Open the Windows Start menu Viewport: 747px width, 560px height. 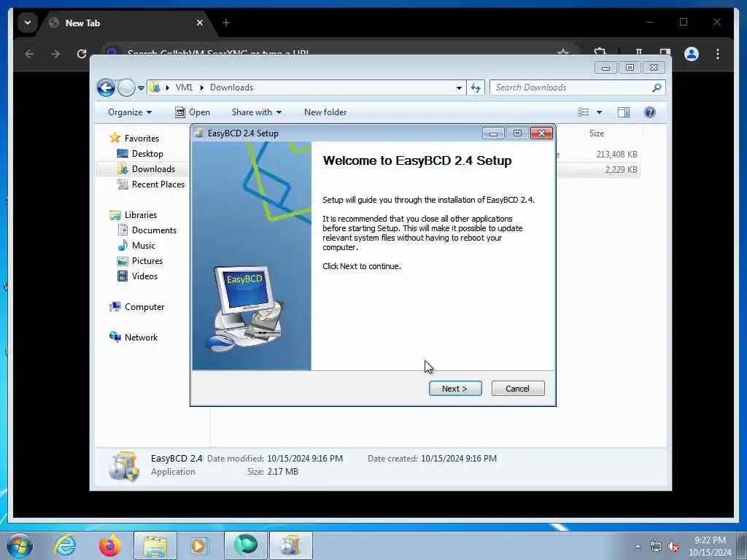20,545
